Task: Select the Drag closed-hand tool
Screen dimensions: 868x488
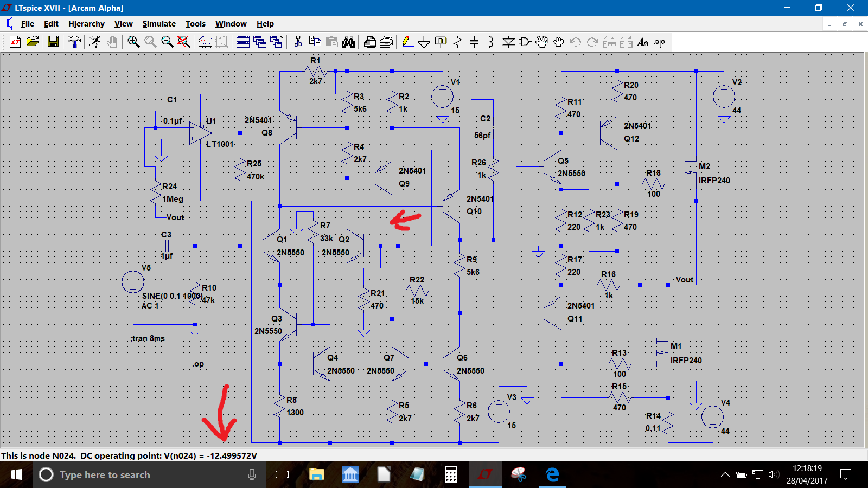Action: pyautogui.click(x=559, y=42)
